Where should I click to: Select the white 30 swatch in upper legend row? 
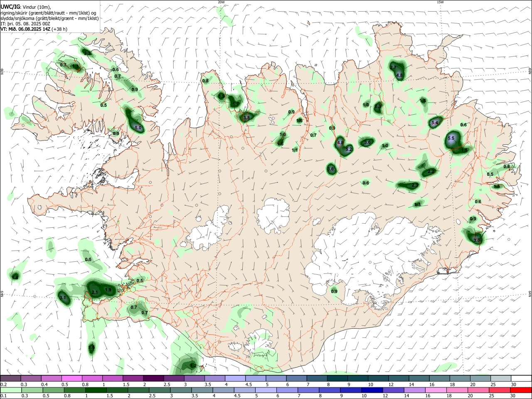click(x=520, y=378)
